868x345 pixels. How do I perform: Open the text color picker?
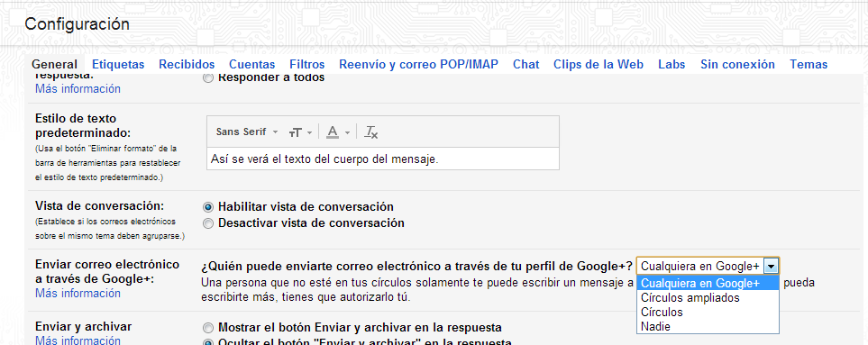click(332, 132)
